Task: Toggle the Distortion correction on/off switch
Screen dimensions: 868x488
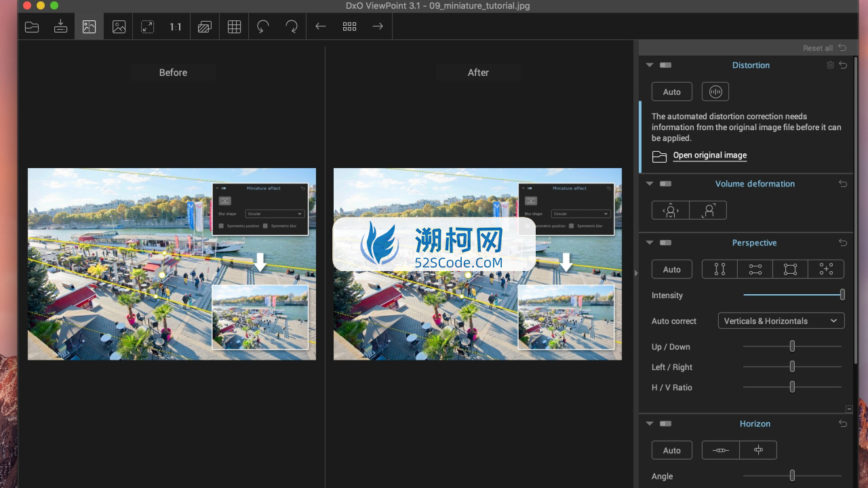Action: (665, 65)
